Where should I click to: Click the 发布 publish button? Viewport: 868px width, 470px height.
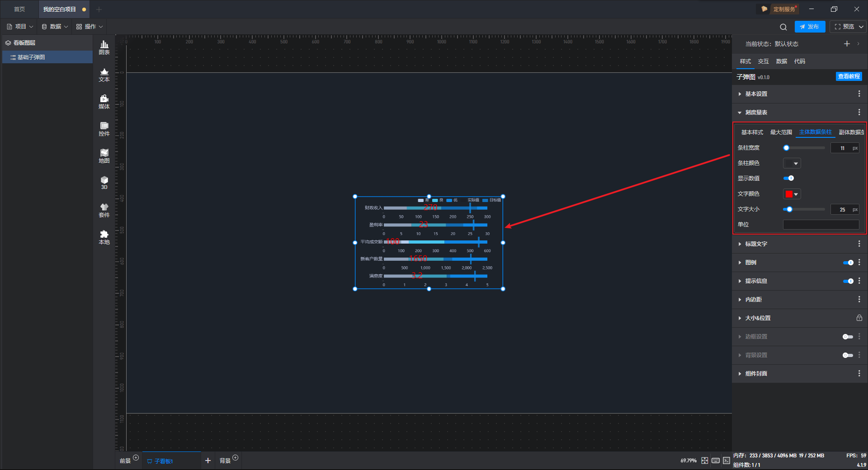(810, 27)
